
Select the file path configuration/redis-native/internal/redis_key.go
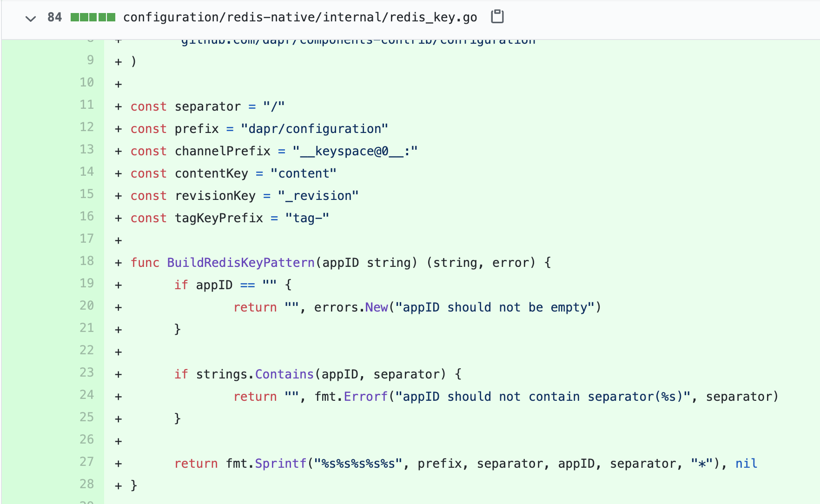coord(299,17)
